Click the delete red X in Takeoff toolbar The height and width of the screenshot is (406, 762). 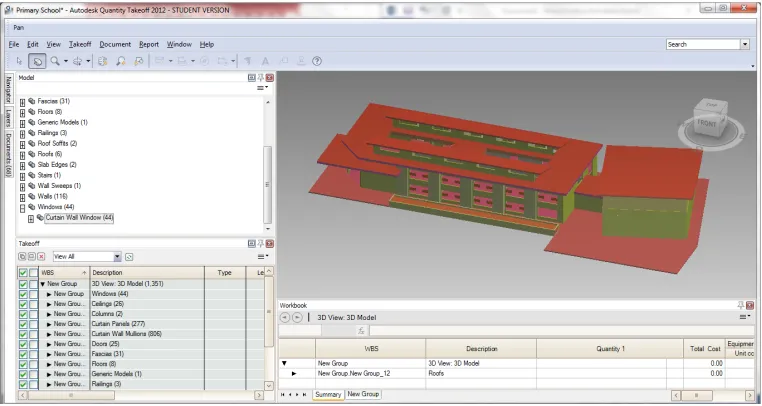click(41, 257)
